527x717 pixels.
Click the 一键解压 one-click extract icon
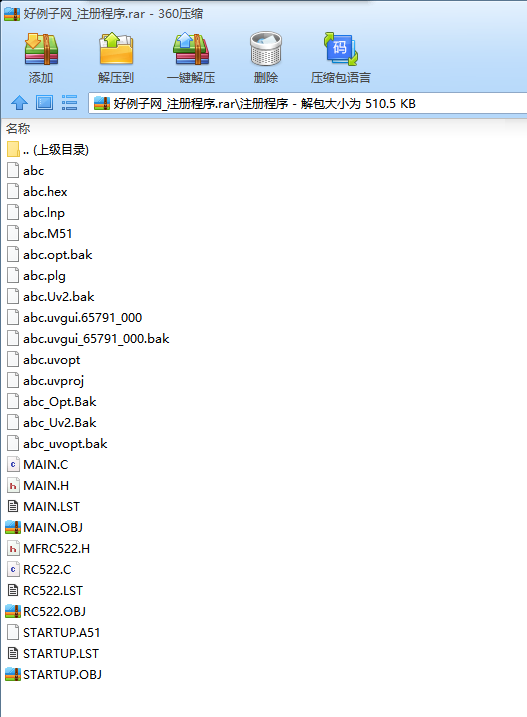(191, 49)
